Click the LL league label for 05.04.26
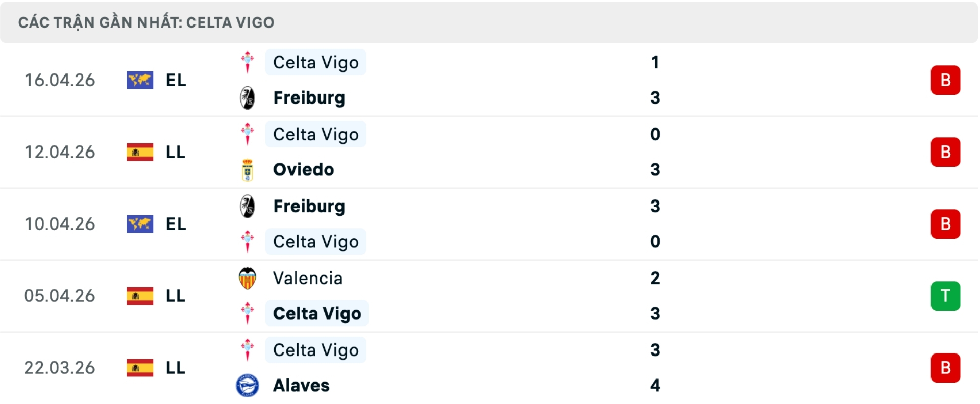Screen dimensions: 980x404 point(176,296)
